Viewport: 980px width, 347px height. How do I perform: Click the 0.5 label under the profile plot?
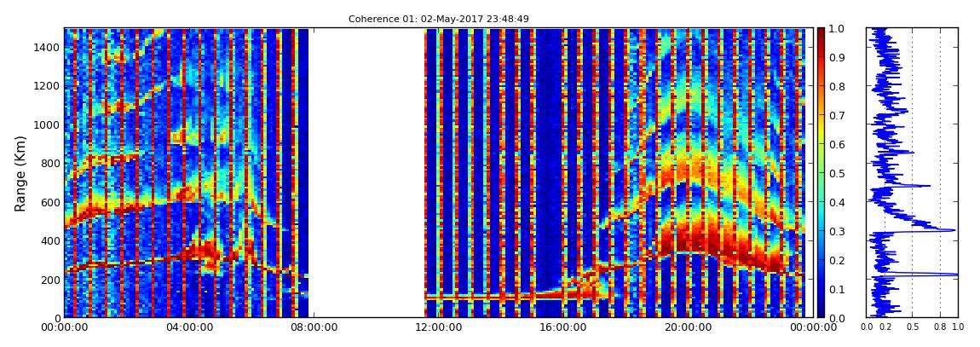pyautogui.click(x=913, y=327)
